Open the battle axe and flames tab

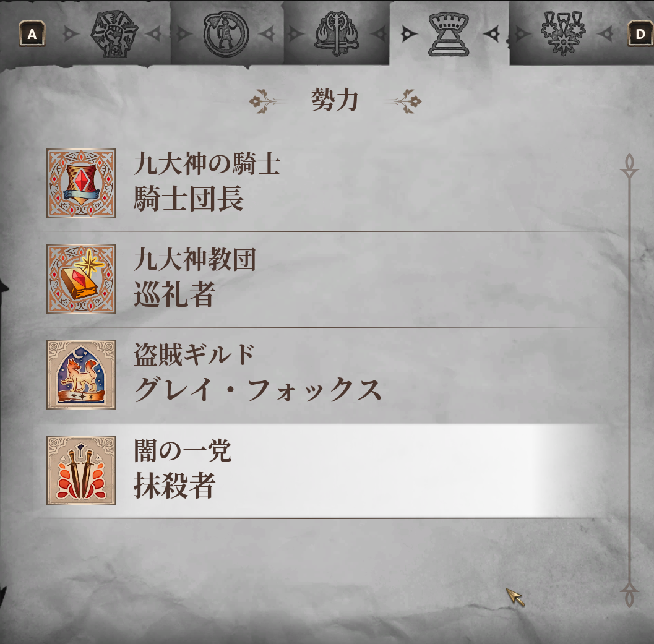click(x=337, y=34)
